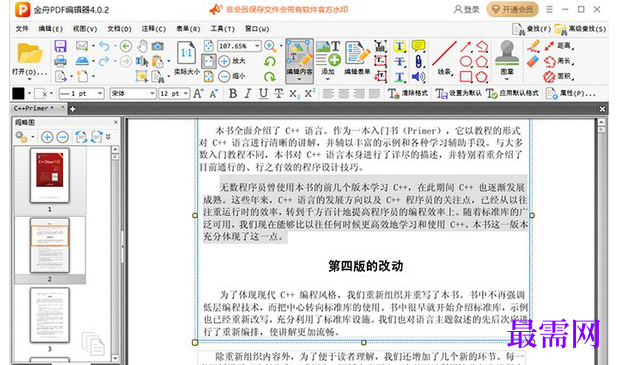Viewport: 619px width, 365px height.
Task: Rotate clockwise with the lower green arrow
Action: tap(270, 76)
